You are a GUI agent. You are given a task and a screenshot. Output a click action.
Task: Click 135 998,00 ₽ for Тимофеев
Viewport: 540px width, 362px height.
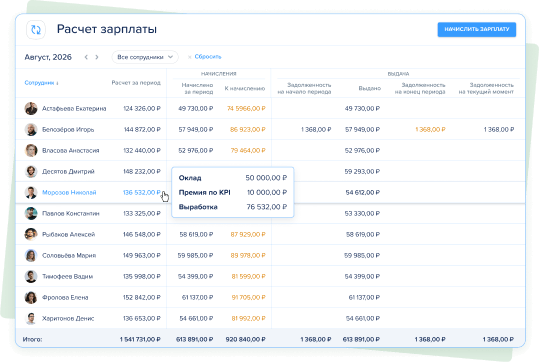point(142,277)
